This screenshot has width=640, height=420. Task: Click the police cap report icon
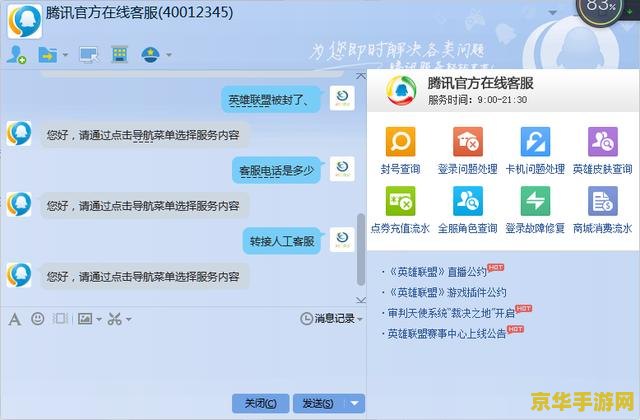(x=150, y=54)
